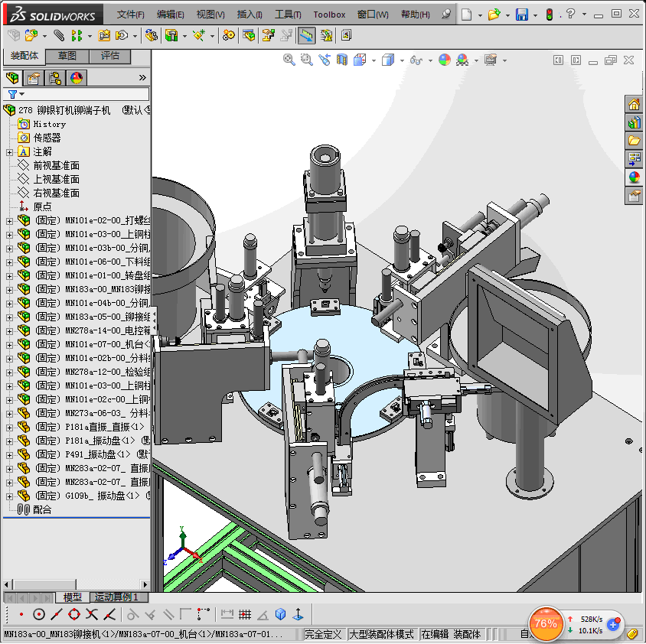Image resolution: width=646 pixels, height=644 pixels.
Task: Select the 前视基准面 plane in tree
Action: [56, 165]
